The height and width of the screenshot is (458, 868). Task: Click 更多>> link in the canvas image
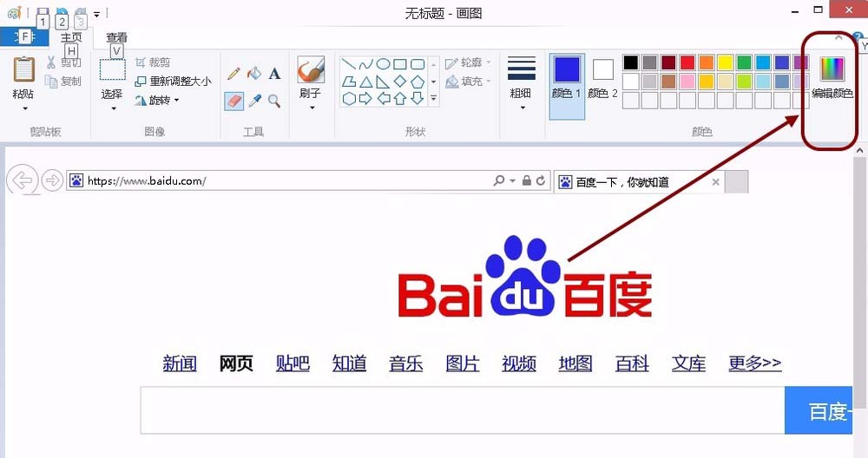[x=755, y=363]
